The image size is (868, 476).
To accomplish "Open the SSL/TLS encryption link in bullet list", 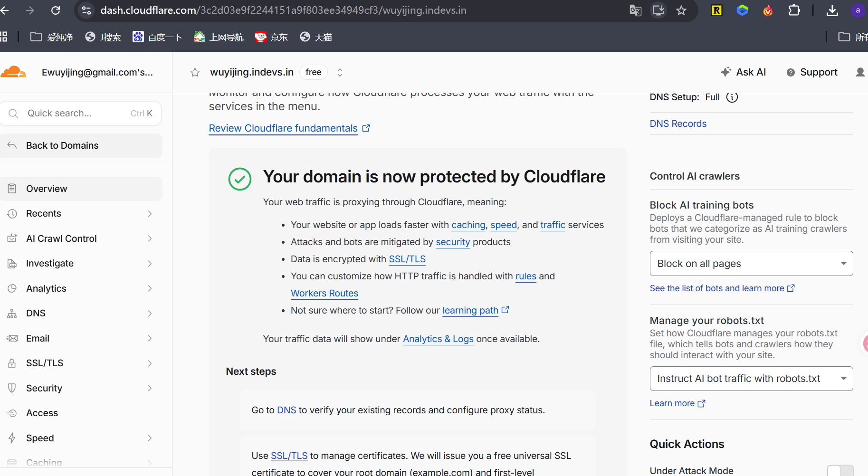I will coord(407,259).
